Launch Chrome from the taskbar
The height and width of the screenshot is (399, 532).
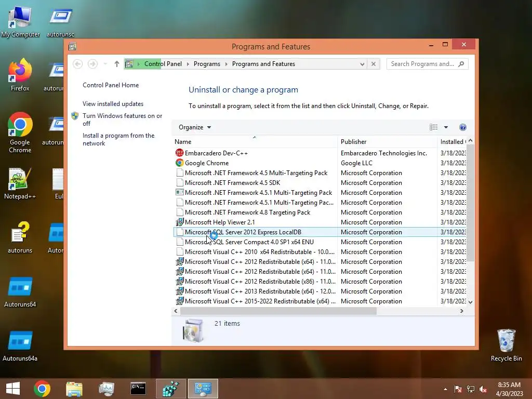tap(42, 389)
